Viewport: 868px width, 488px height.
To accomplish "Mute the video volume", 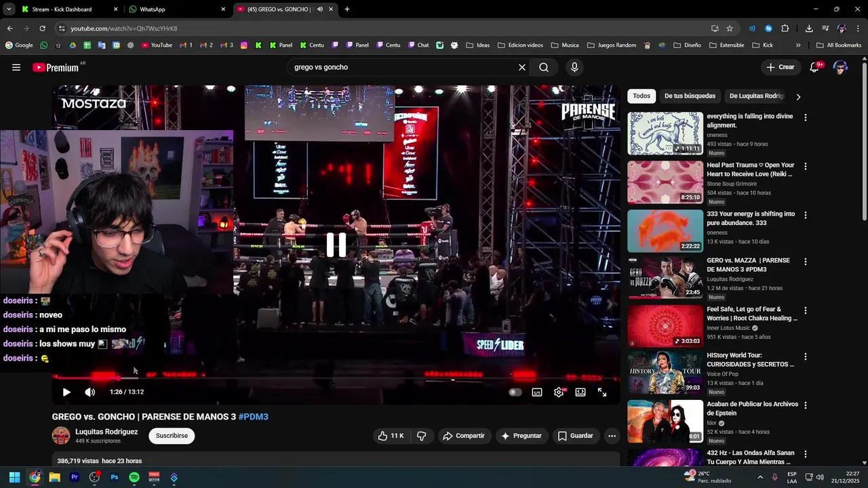I will click(x=90, y=392).
